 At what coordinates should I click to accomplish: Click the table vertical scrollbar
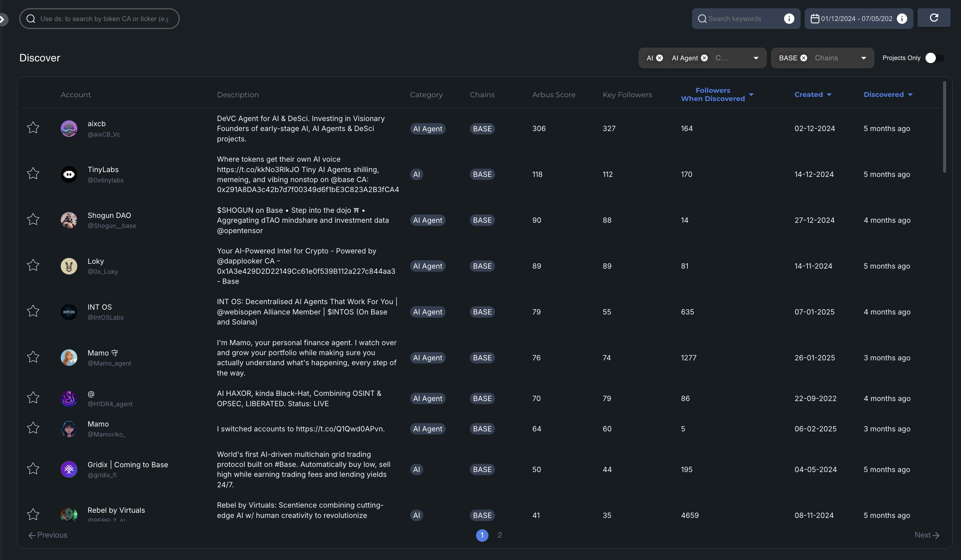click(944, 127)
